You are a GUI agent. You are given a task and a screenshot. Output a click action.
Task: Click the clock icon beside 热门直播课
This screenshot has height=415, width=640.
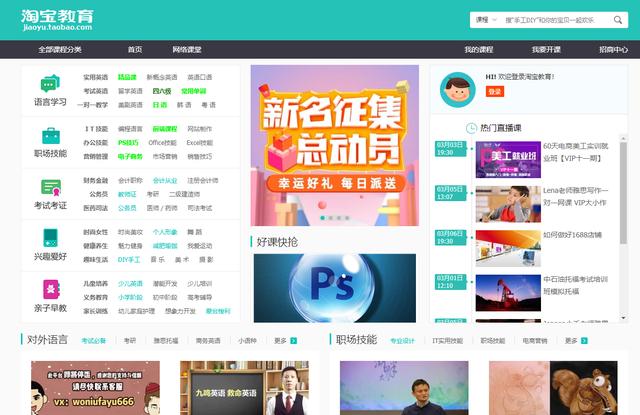(471, 128)
